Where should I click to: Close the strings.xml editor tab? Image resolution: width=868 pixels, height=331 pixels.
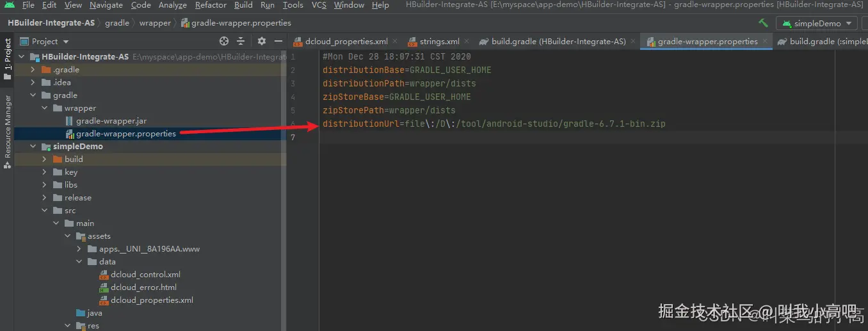coord(465,42)
